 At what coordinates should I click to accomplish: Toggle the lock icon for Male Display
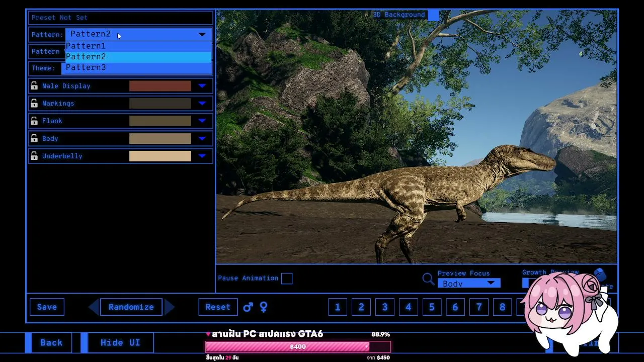click(34, 86)
